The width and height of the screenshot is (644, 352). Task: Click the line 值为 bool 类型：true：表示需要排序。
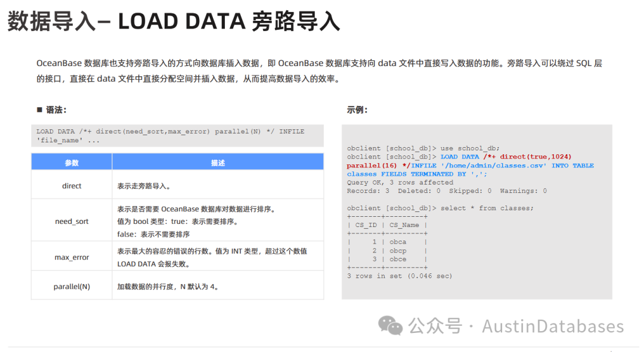pyautogui.click(x=178, y=222)
